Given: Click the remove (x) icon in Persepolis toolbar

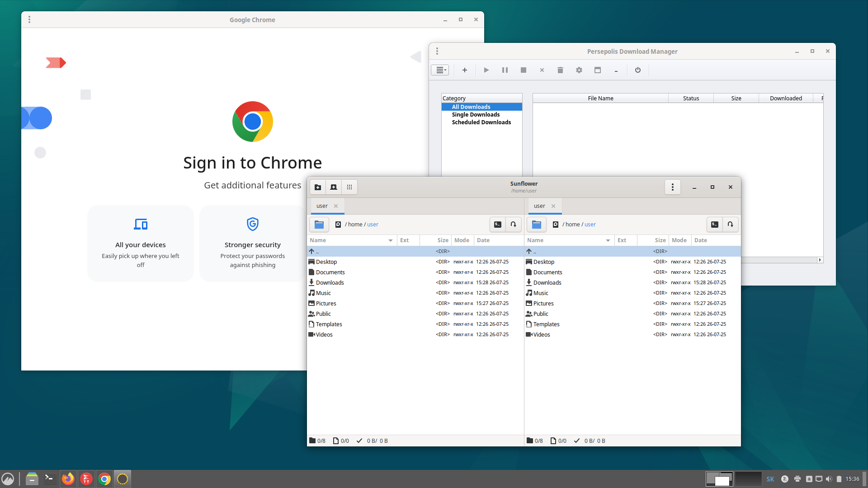Looking at the screenshot, I should [542, 70].
